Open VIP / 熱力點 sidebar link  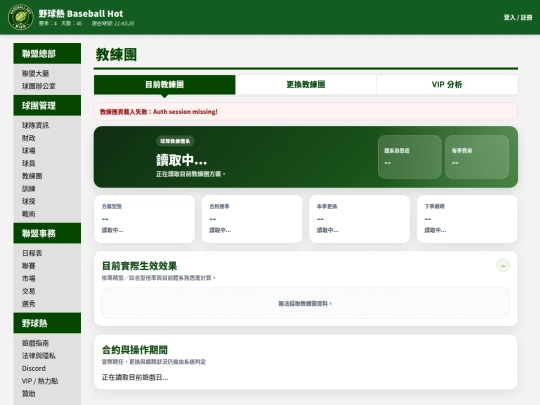pyautogui.click(x=40, y=381)
